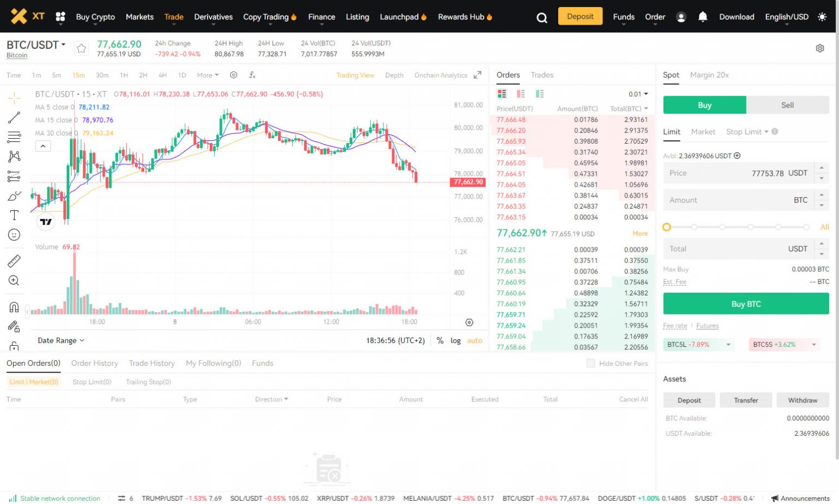Click the yellow Deposit button
The height and width of the screenshot is (504, 839).
click(580, 16)
